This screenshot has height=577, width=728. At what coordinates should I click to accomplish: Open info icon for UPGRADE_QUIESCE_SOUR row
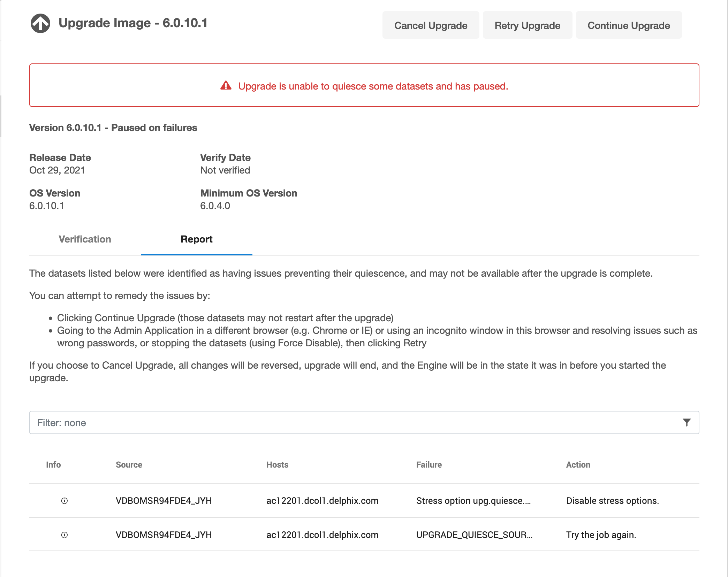coord(65,535)
